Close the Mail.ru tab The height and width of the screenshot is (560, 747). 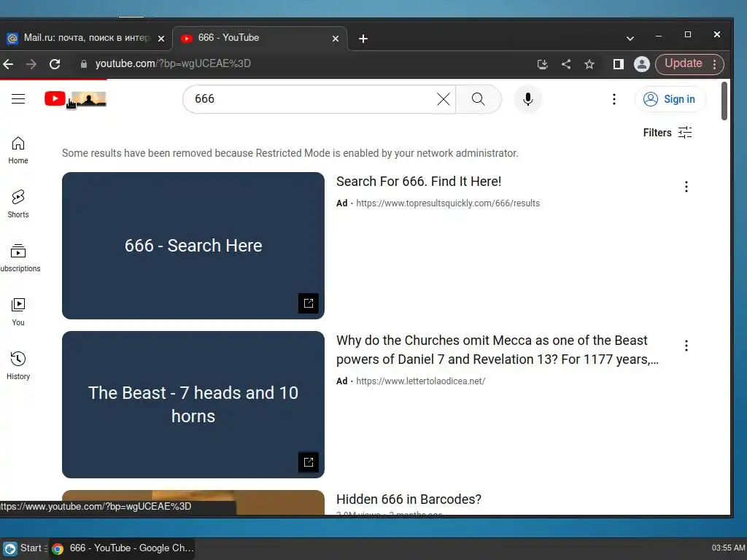[x=161, y=39]
